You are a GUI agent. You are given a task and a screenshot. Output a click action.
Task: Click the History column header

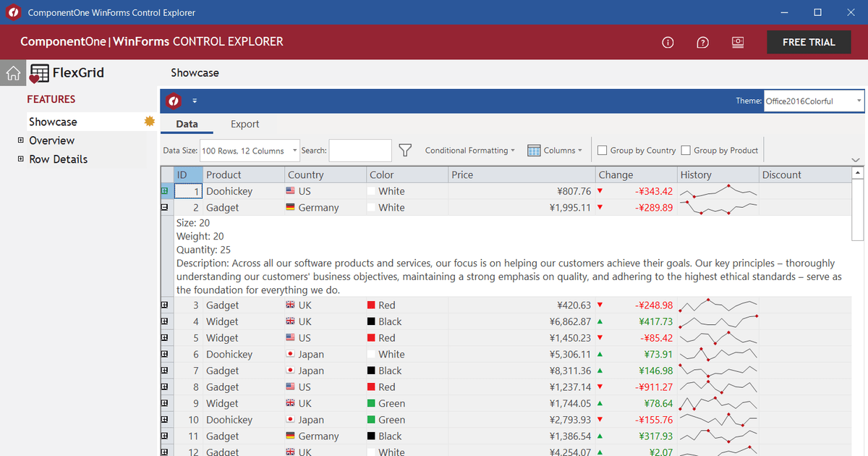coord(718,174)
